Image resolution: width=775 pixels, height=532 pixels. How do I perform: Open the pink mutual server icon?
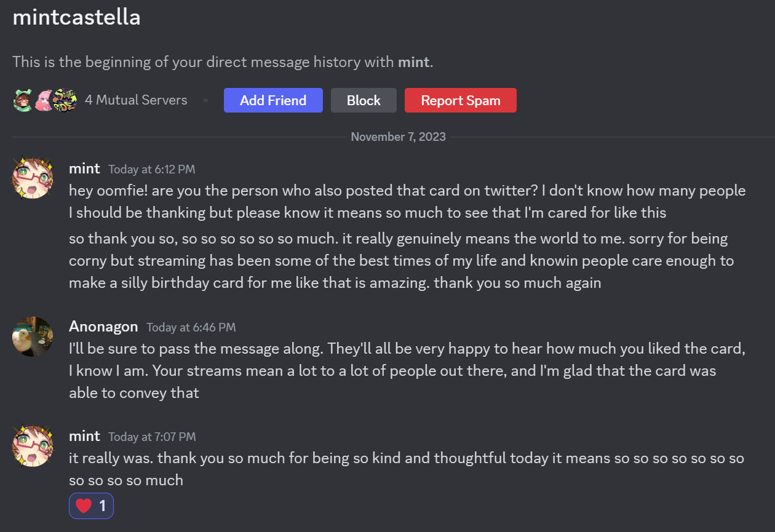(44, 100)
